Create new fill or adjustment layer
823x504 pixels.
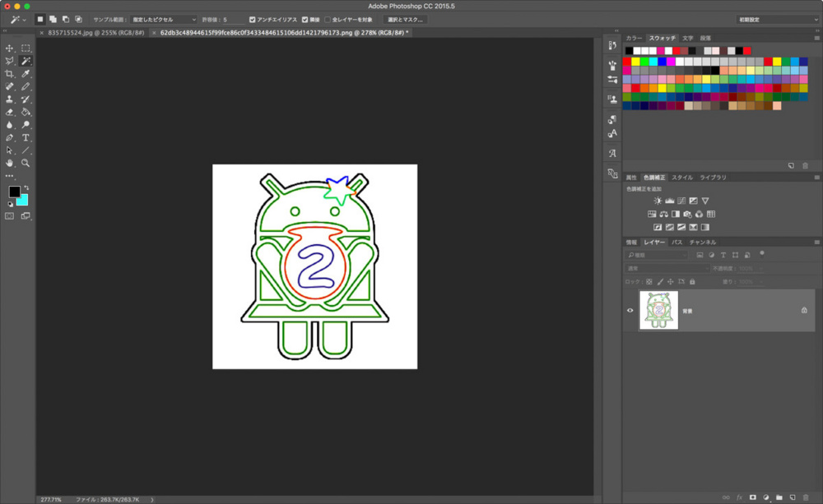click(765, 497)
